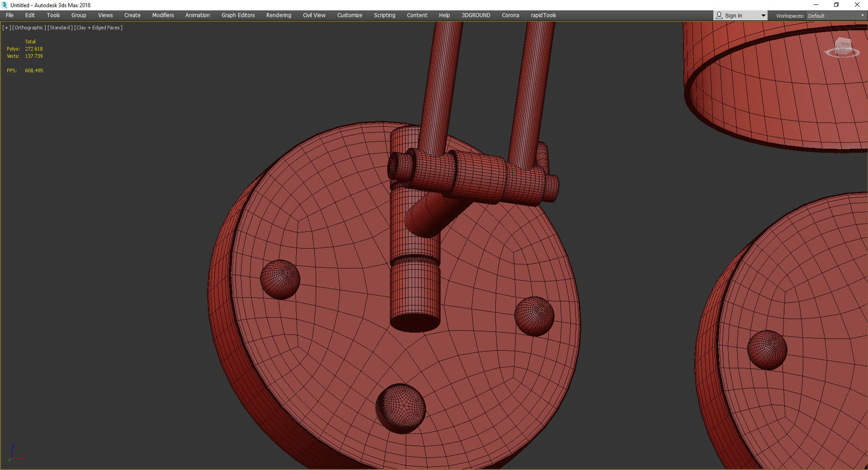Image resolution: width=868 pixels, height=470 pixels.
Task: Open the Animation menu
Action: click(198, 15)
